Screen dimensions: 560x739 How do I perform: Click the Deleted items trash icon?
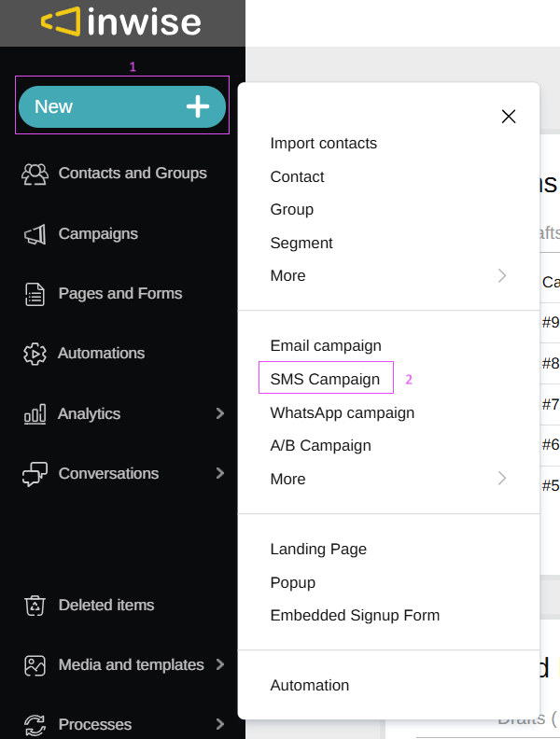35,606
